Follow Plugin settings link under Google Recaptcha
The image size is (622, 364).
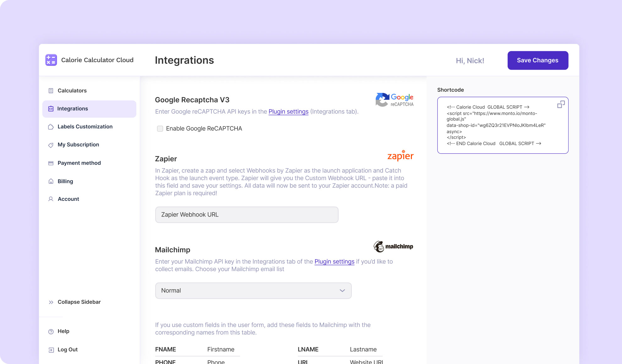point(288,112)
